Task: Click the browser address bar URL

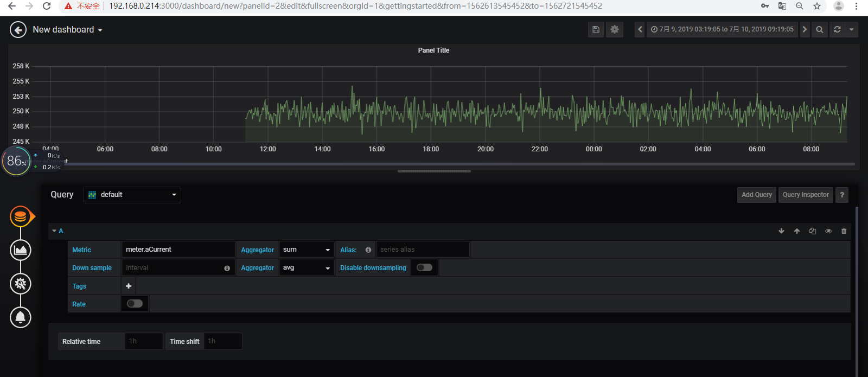Action: point(355,6)
